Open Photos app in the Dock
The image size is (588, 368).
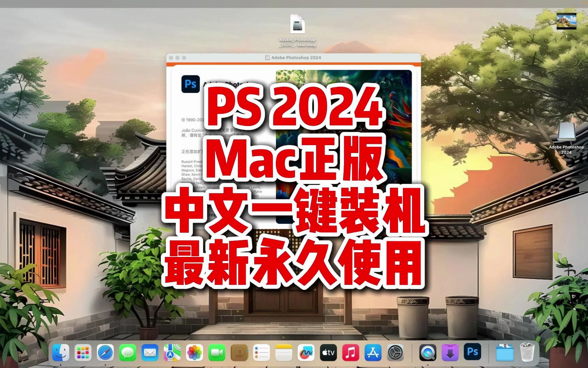(x=195, y=353)
